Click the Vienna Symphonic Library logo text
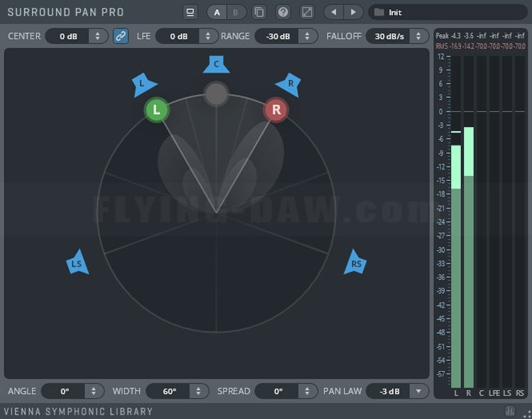This screenshot has width=532, height=419. (x=78, y=411)
